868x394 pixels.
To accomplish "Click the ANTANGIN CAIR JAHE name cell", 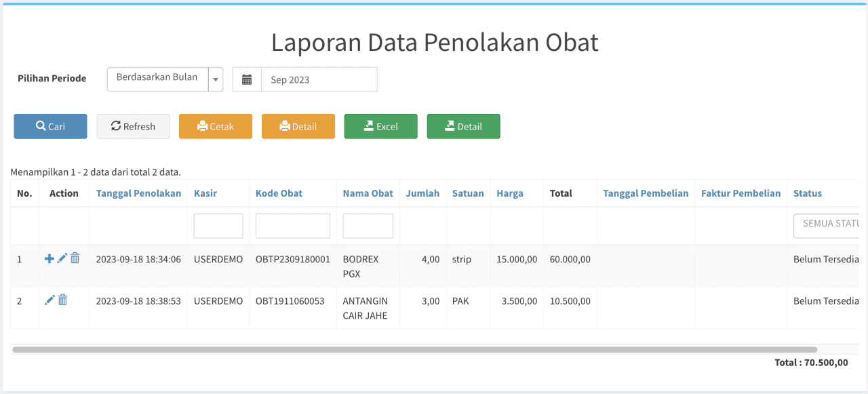I will pos(366,308).
